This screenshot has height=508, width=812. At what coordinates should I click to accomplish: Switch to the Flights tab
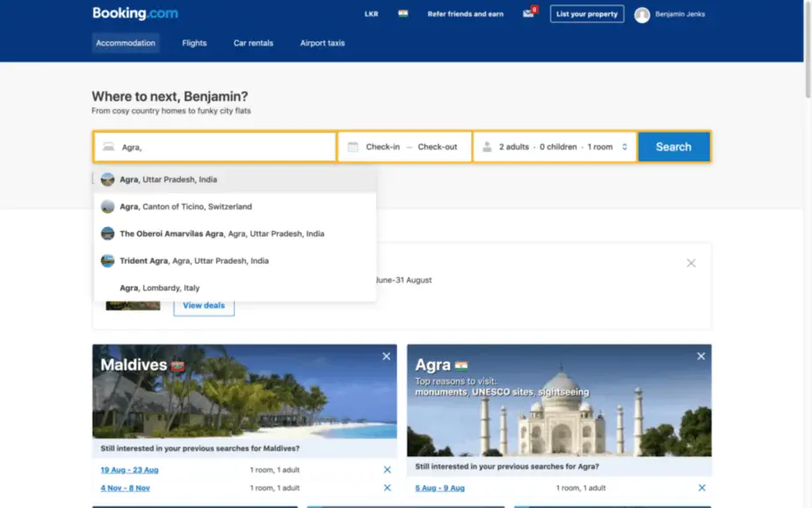click(194, 43)
